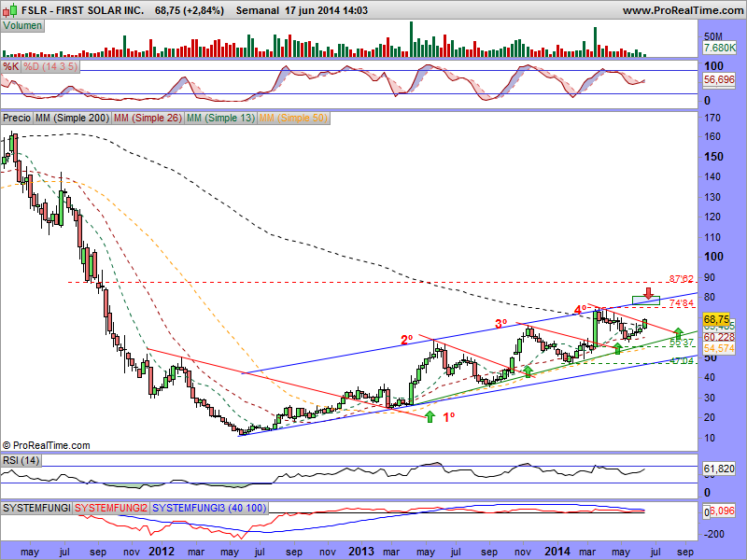Screen dimensions: 747x560
Task: Open the Volumen indicator label
Action: (x=22, y=26)
